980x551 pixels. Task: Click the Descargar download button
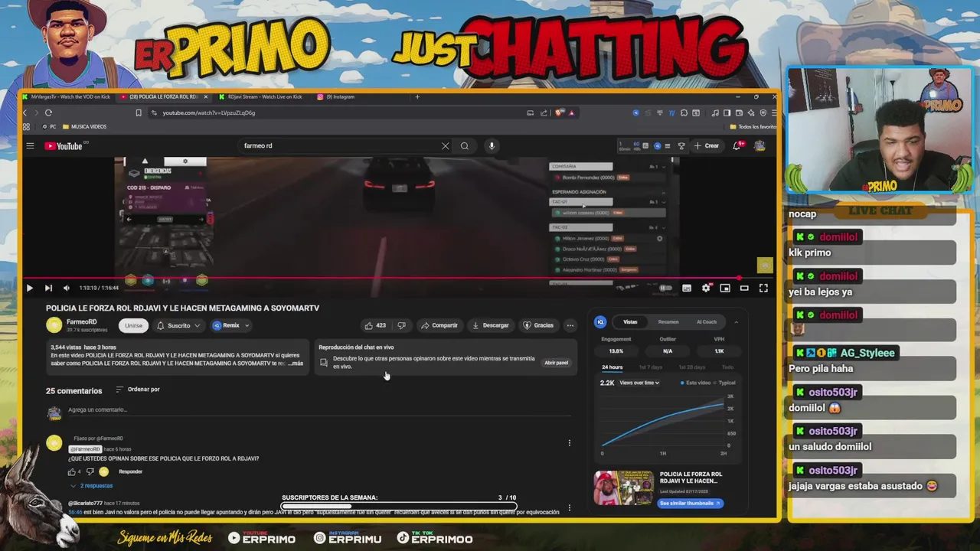point(491,325)
